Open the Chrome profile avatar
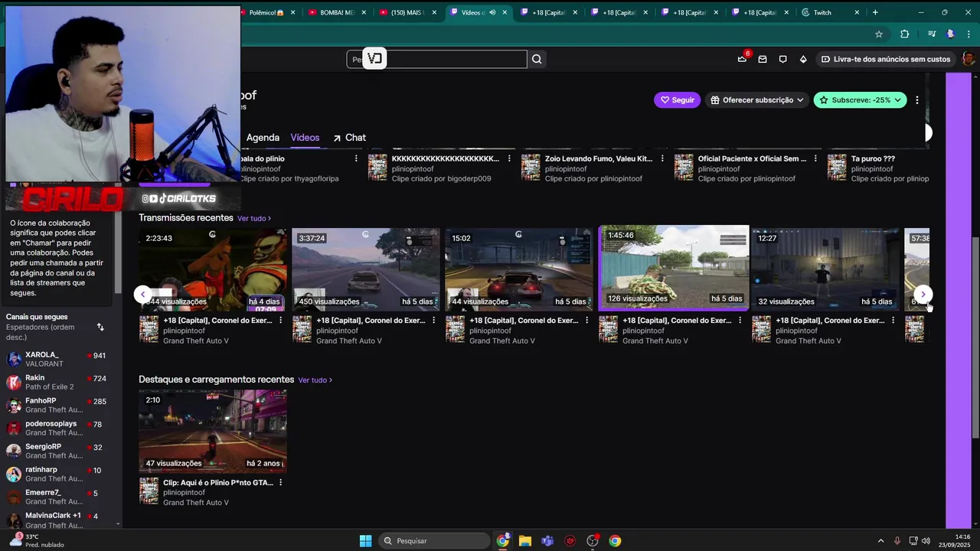980x551 pixels. pyautogui.click(x=951, y=34)
